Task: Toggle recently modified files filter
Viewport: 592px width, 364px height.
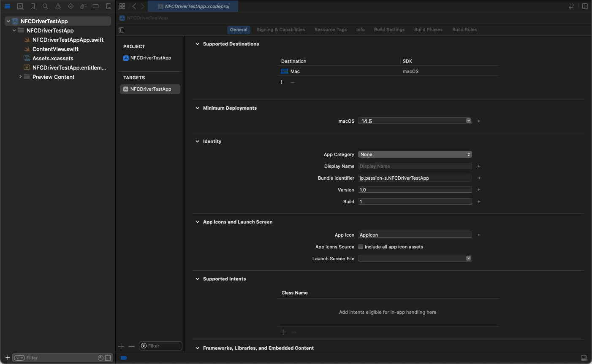Action: 100,358
